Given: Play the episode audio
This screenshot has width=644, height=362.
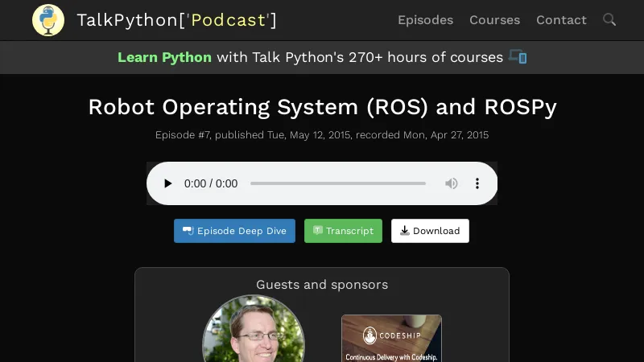Looking at the screenshot, I should click(x=167, y=183).
